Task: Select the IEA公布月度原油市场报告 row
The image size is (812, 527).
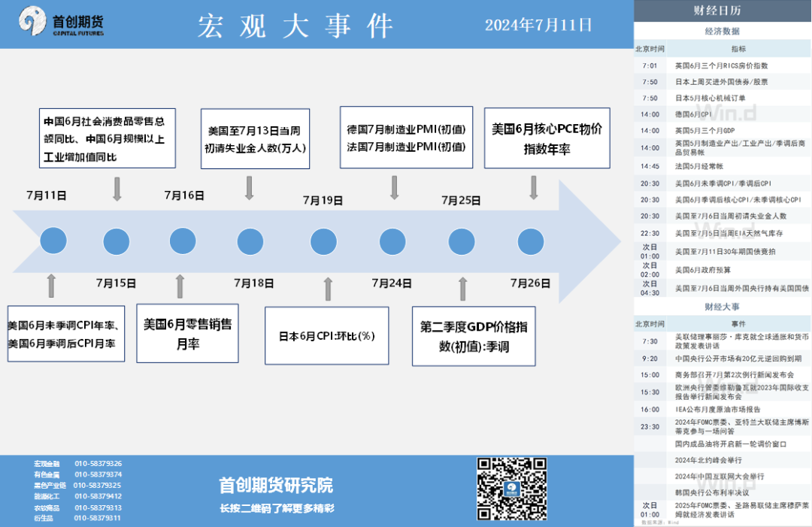Action: [x=723, y=410]
